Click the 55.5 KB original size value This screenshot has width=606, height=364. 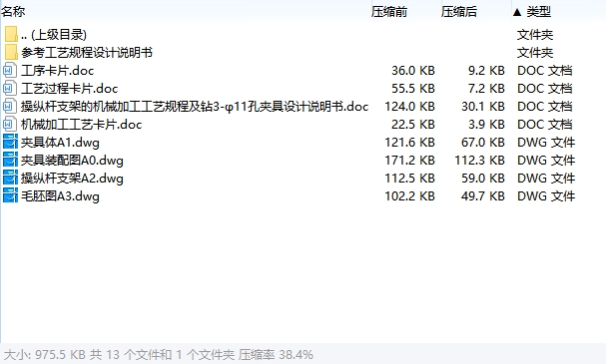pyautogui.click(x=413, y=89)
